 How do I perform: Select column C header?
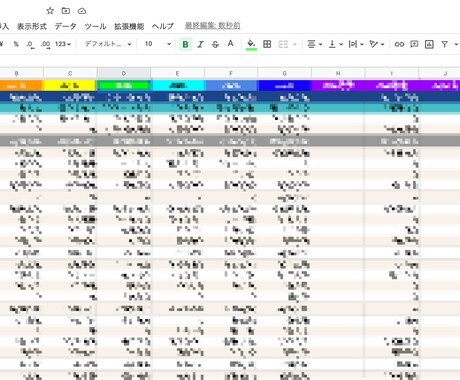[70, 73]
